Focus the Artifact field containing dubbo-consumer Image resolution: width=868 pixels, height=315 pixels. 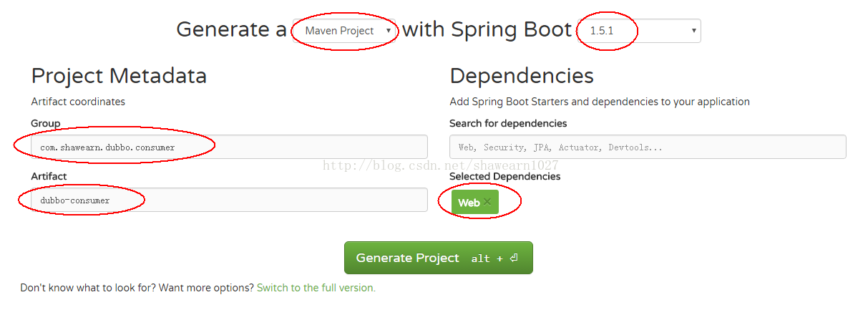pos(229,200)
